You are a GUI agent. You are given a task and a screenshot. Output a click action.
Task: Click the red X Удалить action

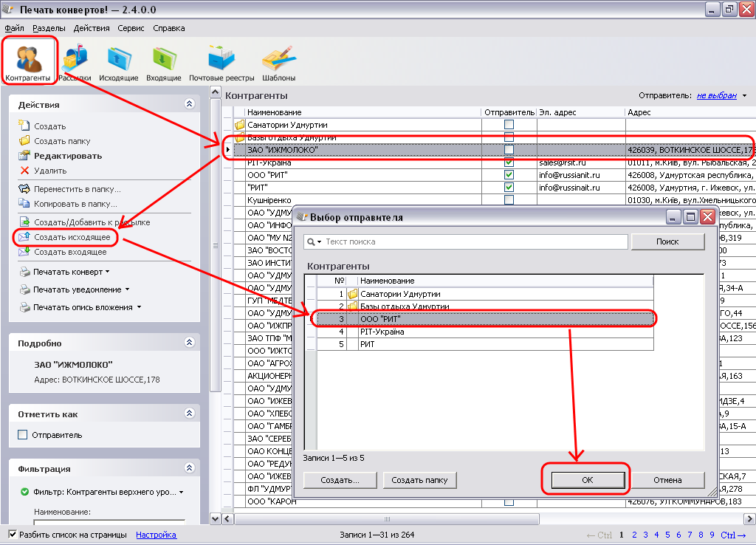[49, 171]
